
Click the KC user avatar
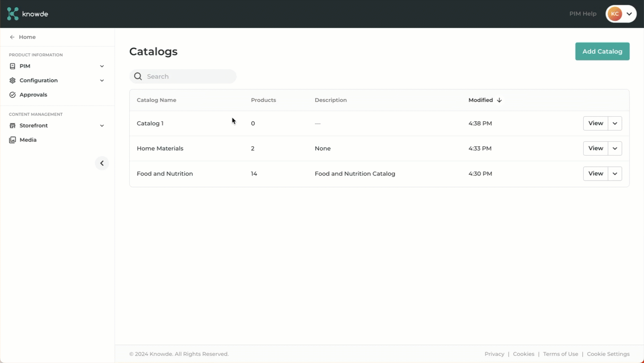(615, 14)
